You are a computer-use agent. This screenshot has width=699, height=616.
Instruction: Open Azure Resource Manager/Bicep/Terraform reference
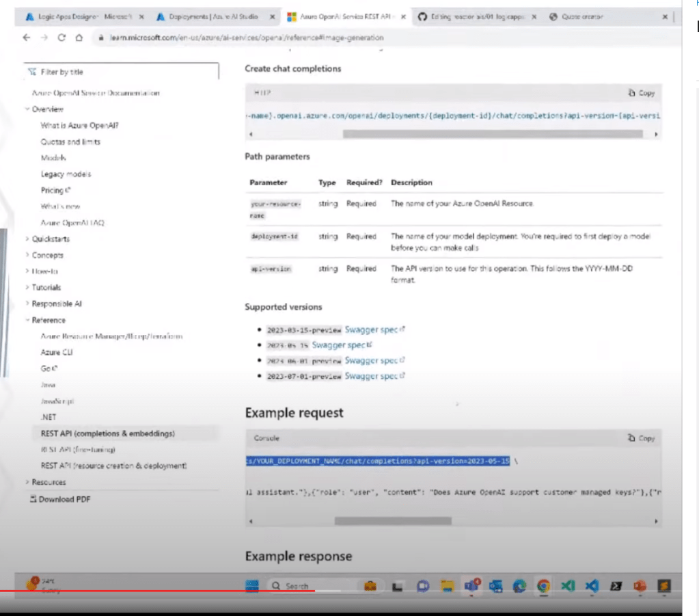(x=111, y=336)
